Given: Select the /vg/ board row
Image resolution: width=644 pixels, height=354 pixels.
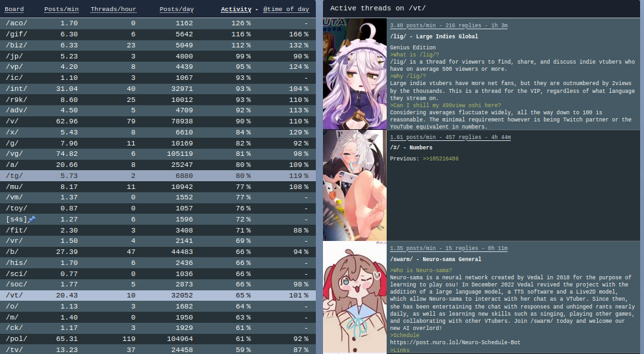Looking at the screenshot, I should tap(158, 153).
